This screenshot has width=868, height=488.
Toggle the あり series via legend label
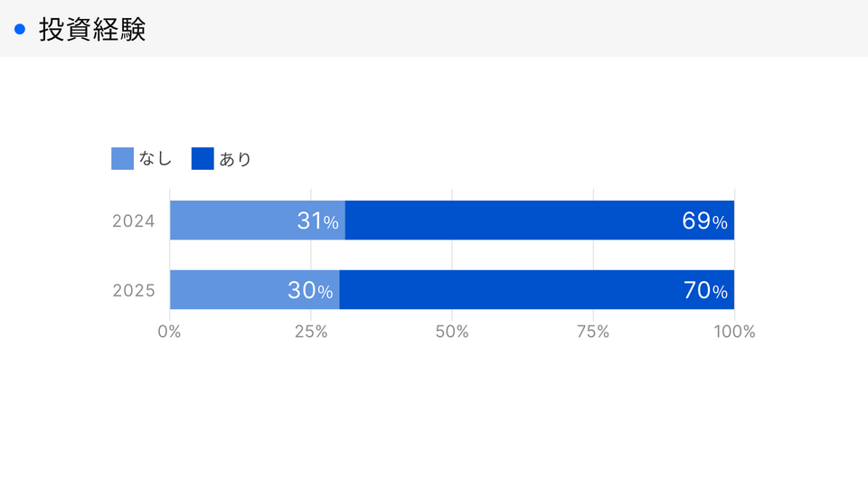pyautogui.click(x=235, y=159)
